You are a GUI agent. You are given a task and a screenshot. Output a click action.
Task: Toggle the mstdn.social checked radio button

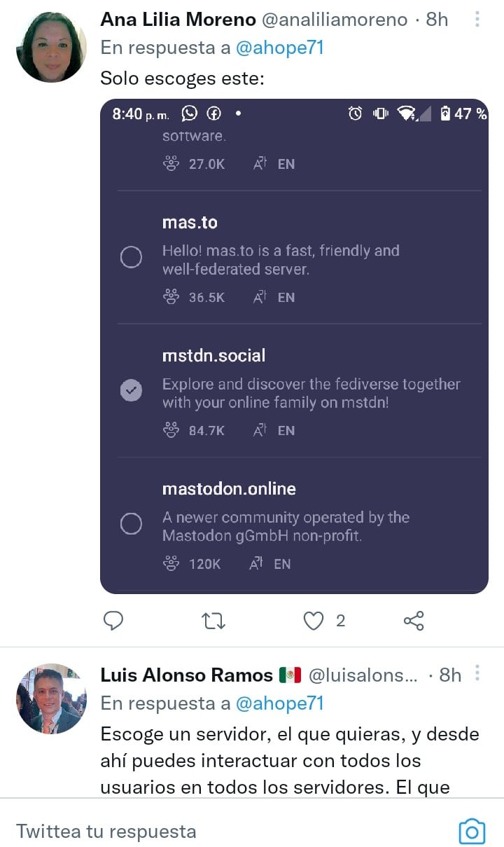coord(131,391)
